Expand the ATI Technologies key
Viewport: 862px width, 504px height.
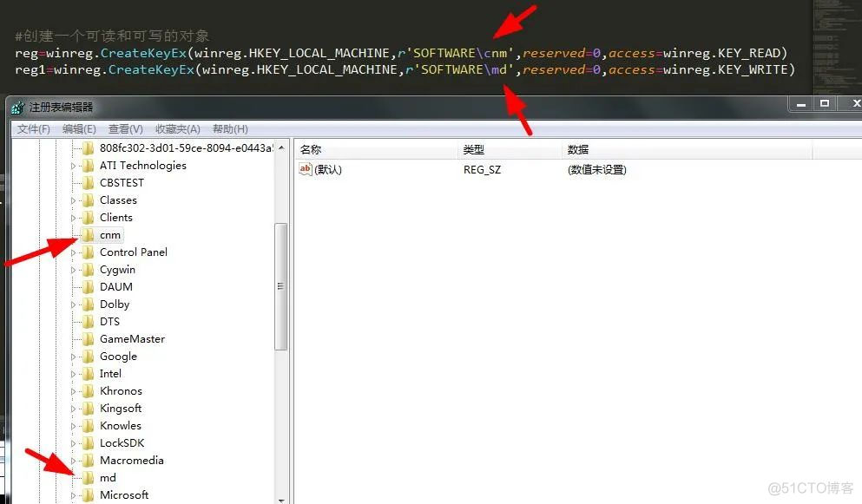tap(75, 165)
